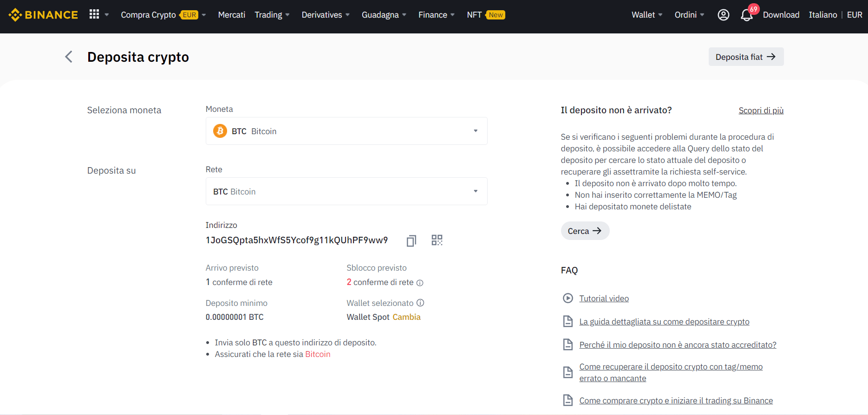This screenshot has width=868, height=415.
Task: Click document icon beside Come recuperare il deposito
Action: click(x=568, y=372)
